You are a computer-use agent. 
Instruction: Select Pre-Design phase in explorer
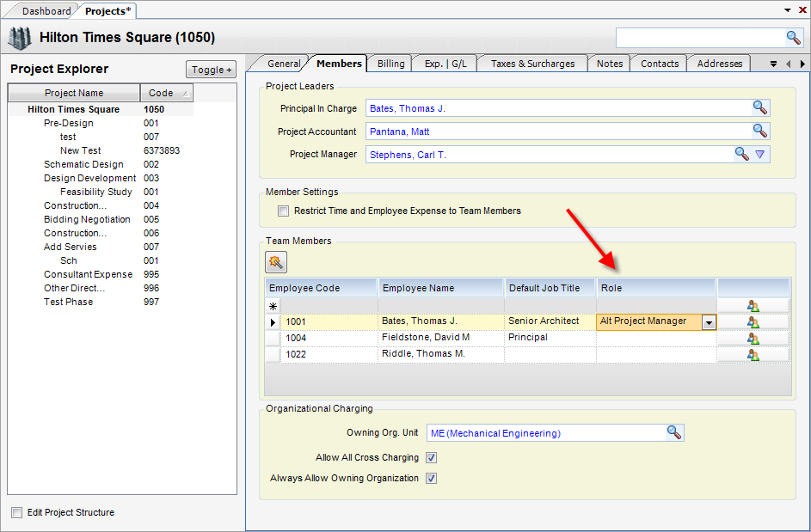click(68, 123)
